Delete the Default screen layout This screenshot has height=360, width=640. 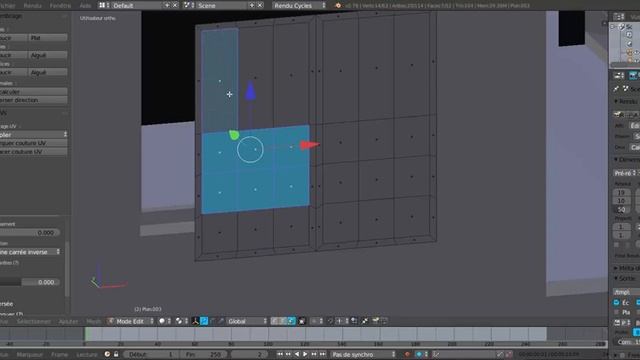(x=175, y=5)
